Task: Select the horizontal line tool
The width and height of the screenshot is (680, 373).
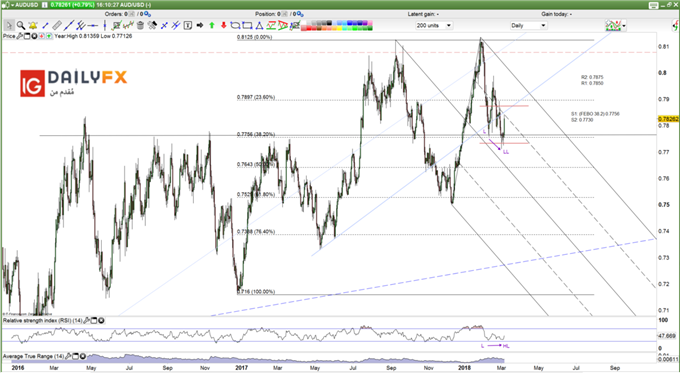Action: (92, 26)
